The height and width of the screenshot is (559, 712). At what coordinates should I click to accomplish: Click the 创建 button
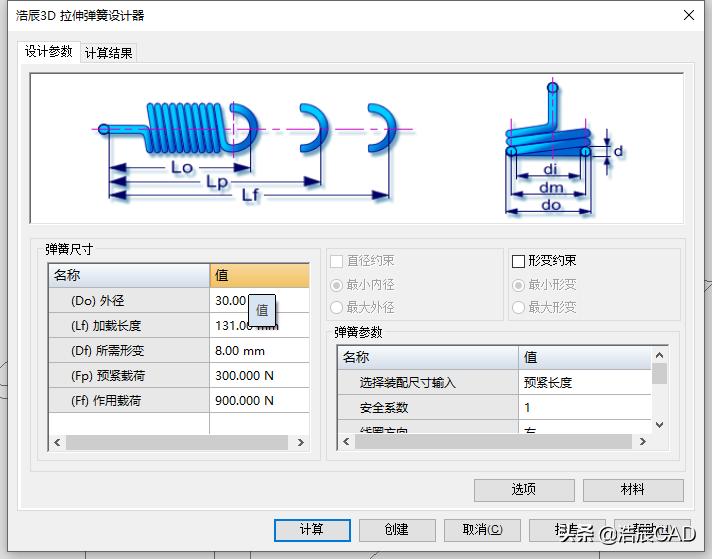tap(397, 530)
